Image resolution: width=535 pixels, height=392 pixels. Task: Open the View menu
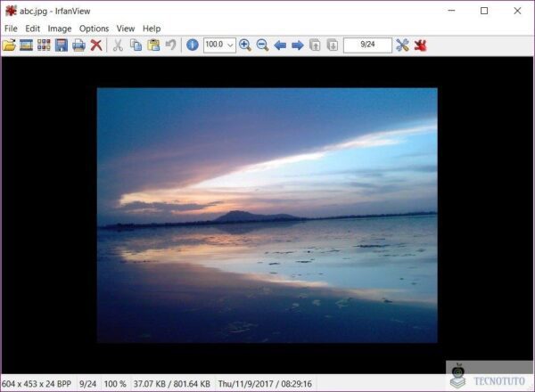coord(126,29)
